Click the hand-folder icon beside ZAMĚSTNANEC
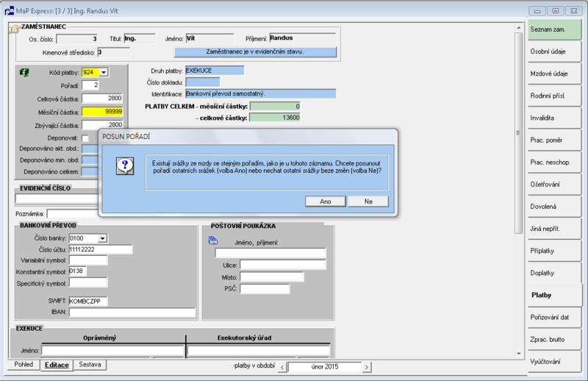Image resolution: width=588 pixels, height=381 pixels. pos(14,29)
